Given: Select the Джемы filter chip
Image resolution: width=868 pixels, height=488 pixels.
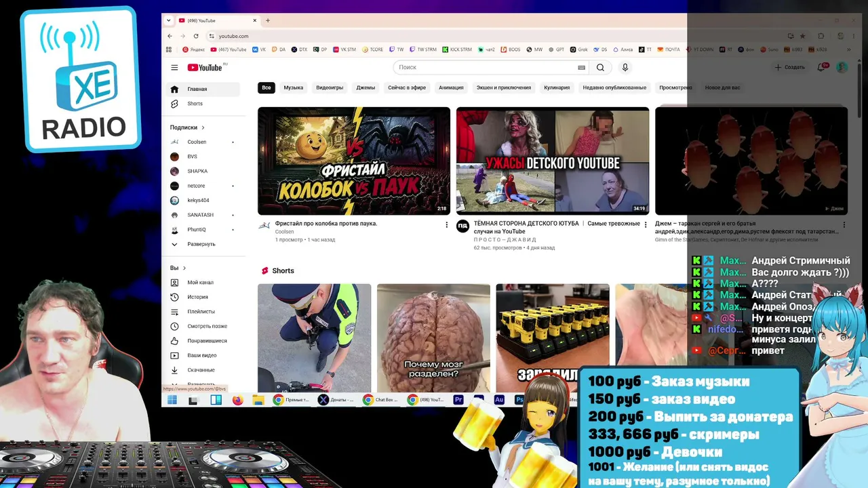Looking at the screenshot, I should coord(366,87).
